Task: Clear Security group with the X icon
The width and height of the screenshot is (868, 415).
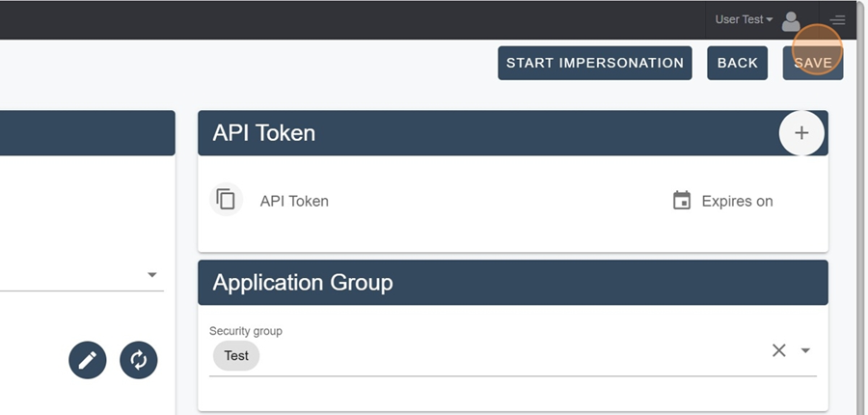Action: (x=779, y=350)
